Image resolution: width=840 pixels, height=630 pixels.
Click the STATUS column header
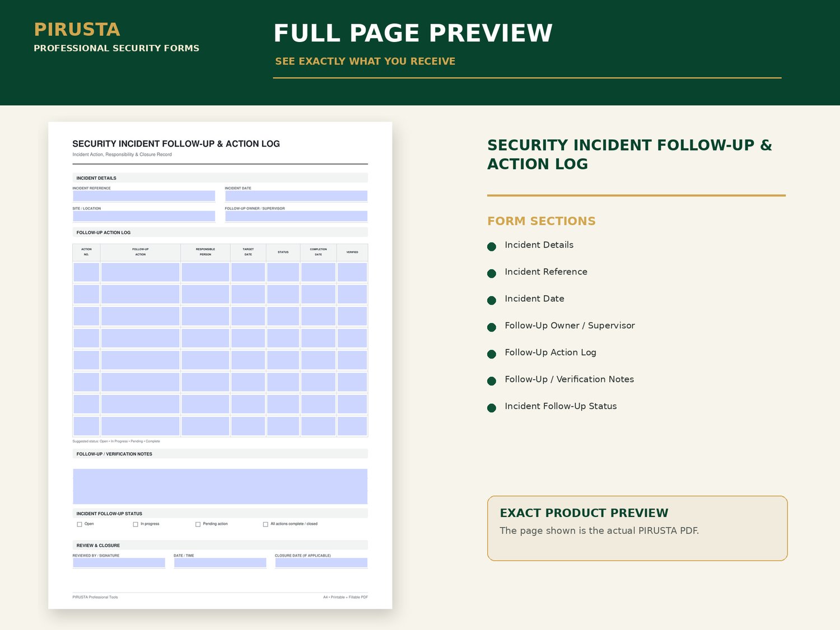pos(283,252)
